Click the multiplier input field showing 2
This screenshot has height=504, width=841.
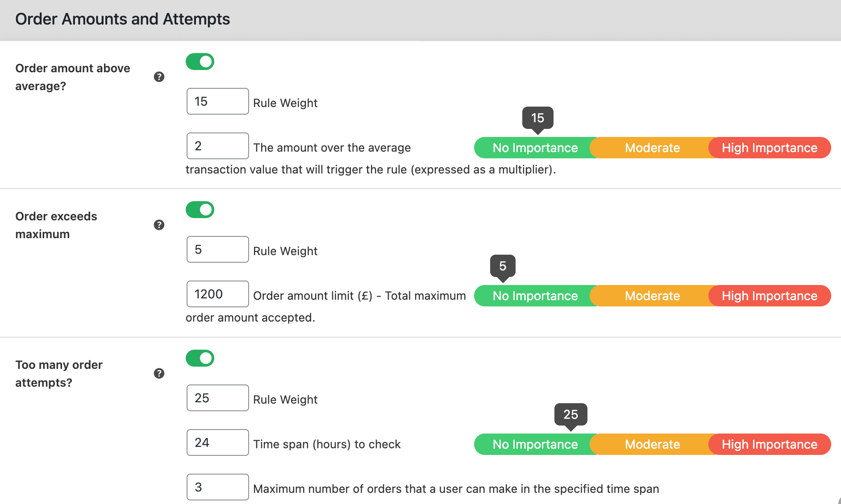(x=218, y=146)
